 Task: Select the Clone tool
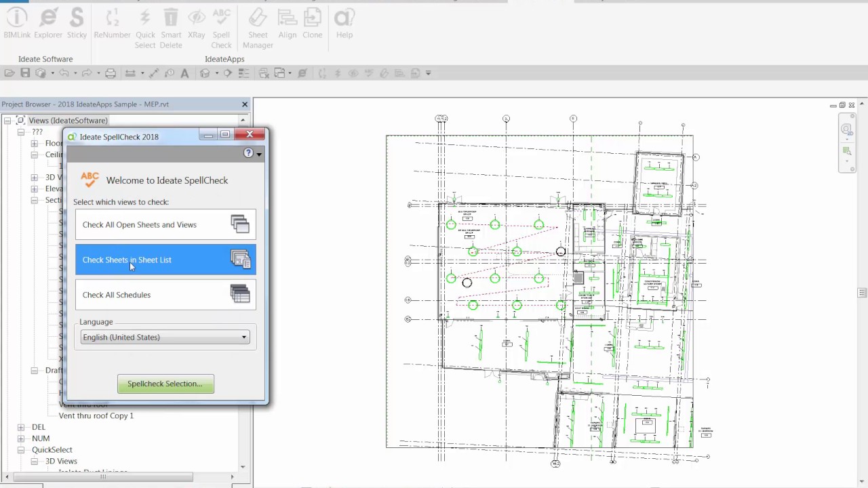tap(313, 24)
